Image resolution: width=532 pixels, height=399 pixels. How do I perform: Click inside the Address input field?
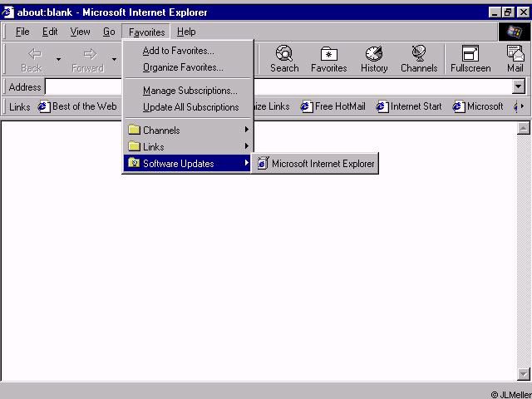278,86
